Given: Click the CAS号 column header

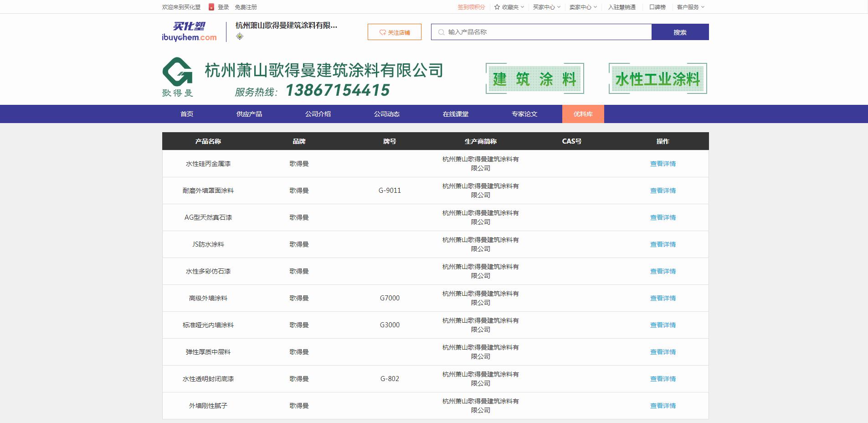Looking at the screenshot, I should click(x=572, y=141).
